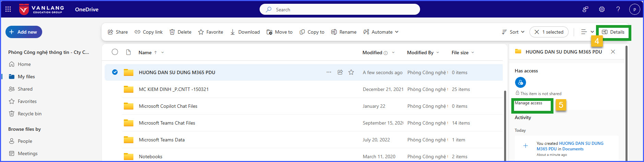Open the settings gear icon
This screenshot has height=162, width=644.
coord(602,9)
